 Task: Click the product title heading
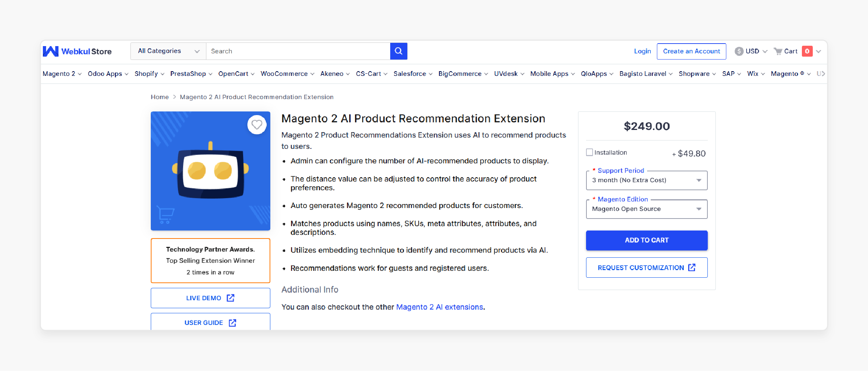pos(413,119)
